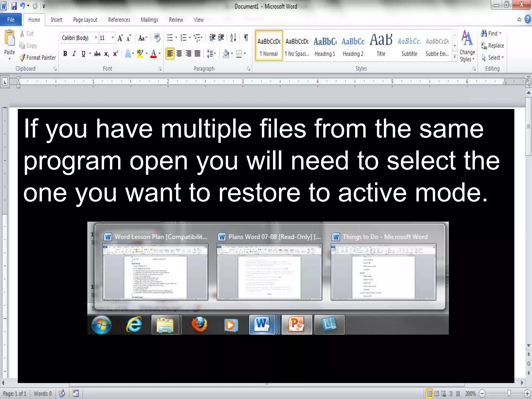Apply strikethrough formatting
The image size is (532, 399).
click(97, 54)
